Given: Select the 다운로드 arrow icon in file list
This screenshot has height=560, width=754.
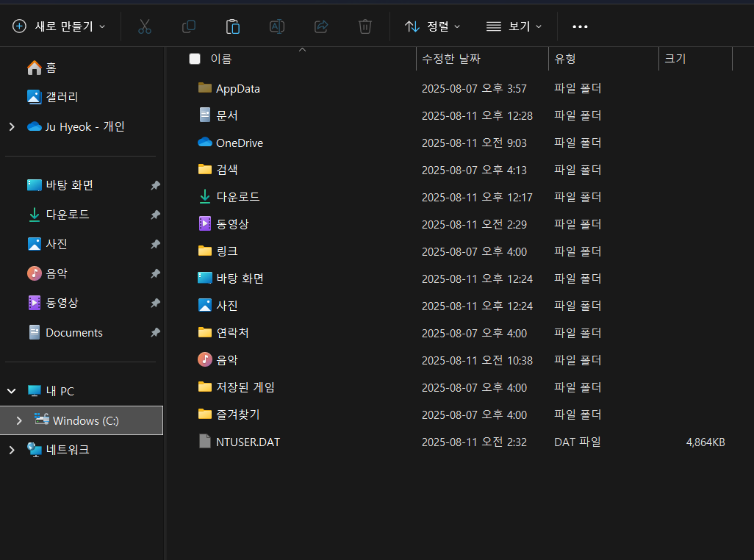Looking at the screenshot, I should click(205, 197).
